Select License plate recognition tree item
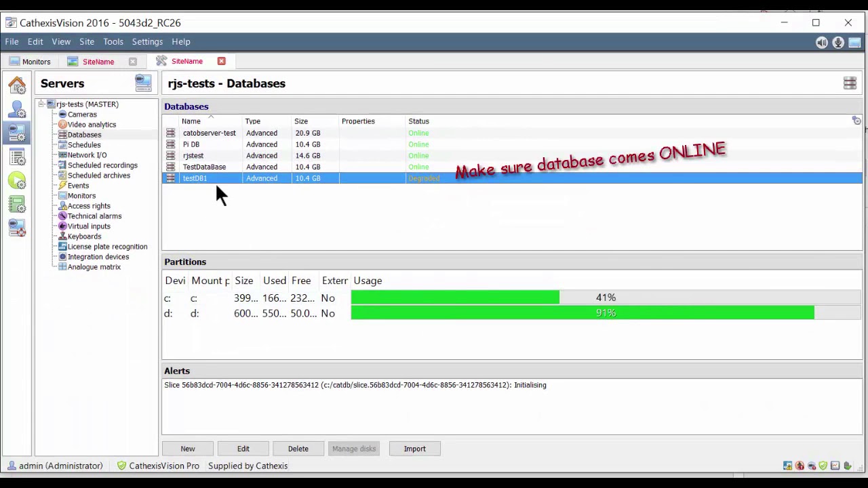Screen dimensions: 868x488 tap(107, 247)
